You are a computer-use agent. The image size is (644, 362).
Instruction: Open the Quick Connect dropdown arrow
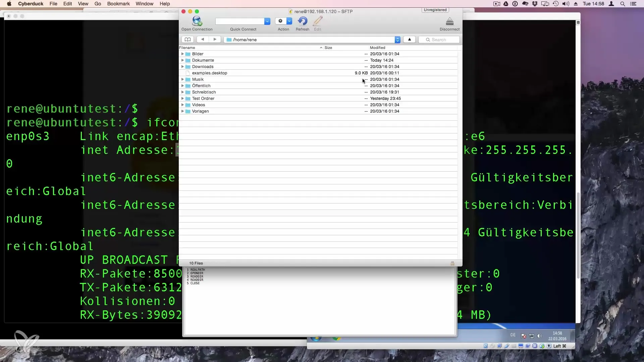click(x=267, y=21)
